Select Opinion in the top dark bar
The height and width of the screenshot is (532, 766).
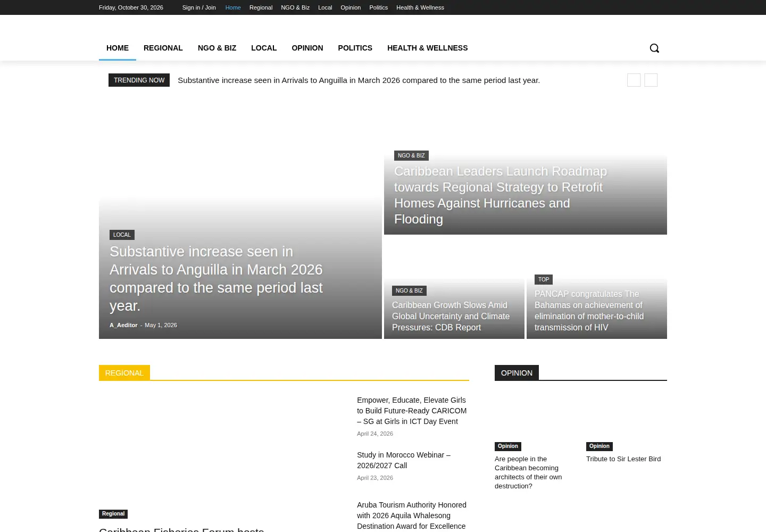(x=351, y=7)
